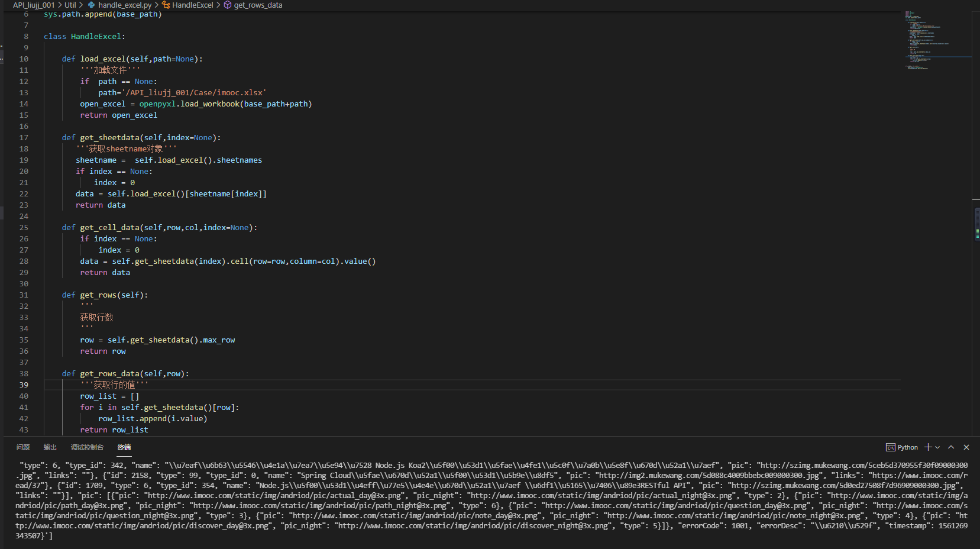
Task: Open the terminal launch profile dropdown arrow
Action: point(937,447)
